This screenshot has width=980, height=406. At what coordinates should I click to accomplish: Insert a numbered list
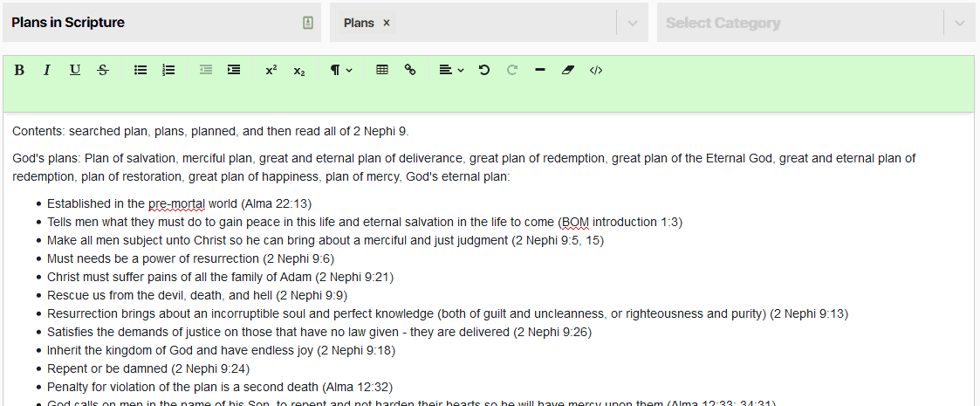pyautogui.click(x=168, y=70)
